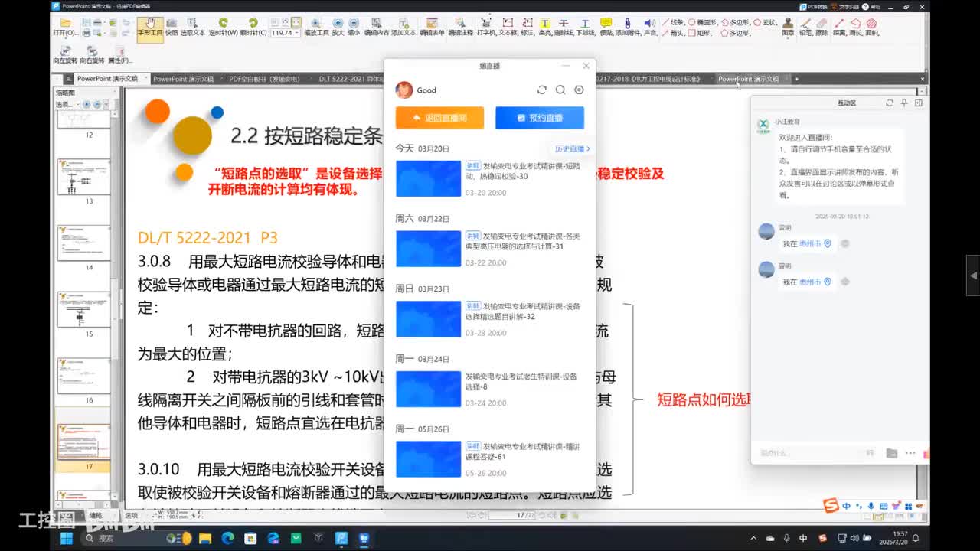Click the 预约直播 blue button
Screen dimensions: 980x551
tap(540, 118)
